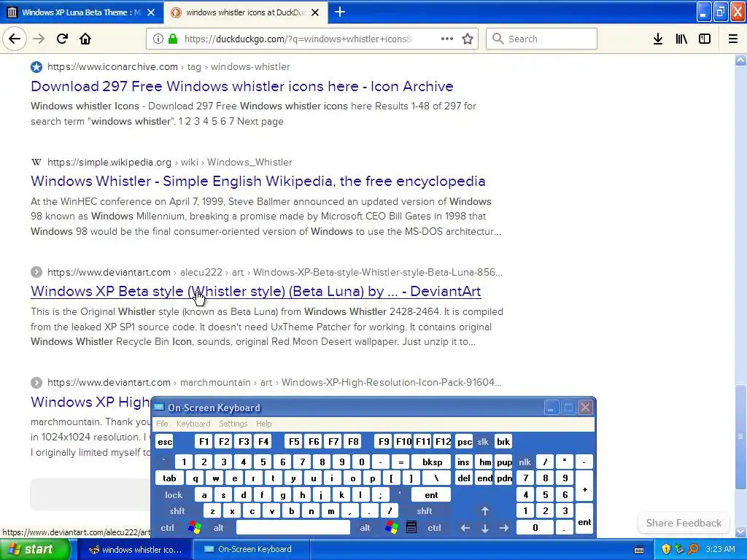Click the Share Feedback button
Image resolution: width=747 pixels, height=560 pixels.
click(x=684, y=523)
